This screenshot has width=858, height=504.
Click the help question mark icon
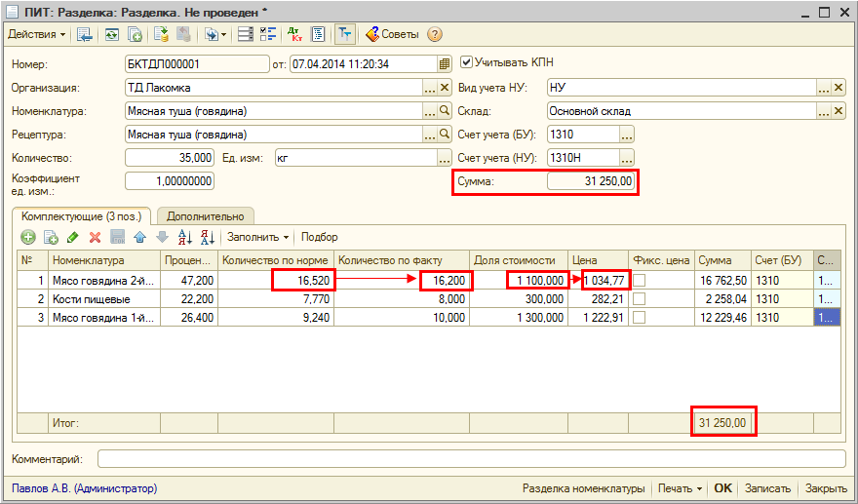[435, 34]
